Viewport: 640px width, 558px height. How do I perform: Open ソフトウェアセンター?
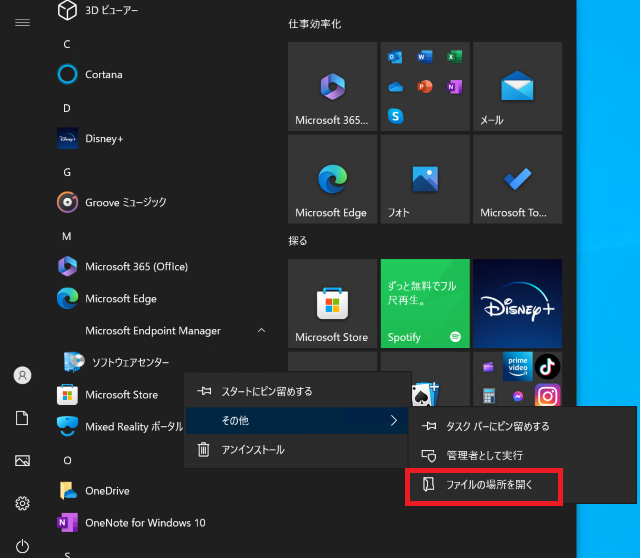(x=116, y=362)
